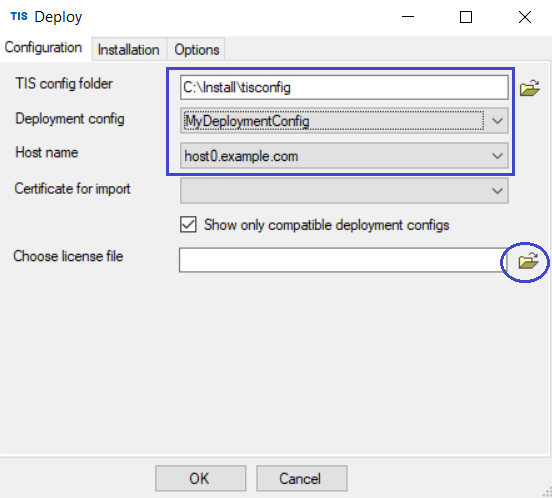Click the TIS logo in title bar
552x498 pixels.
[19, 16]
